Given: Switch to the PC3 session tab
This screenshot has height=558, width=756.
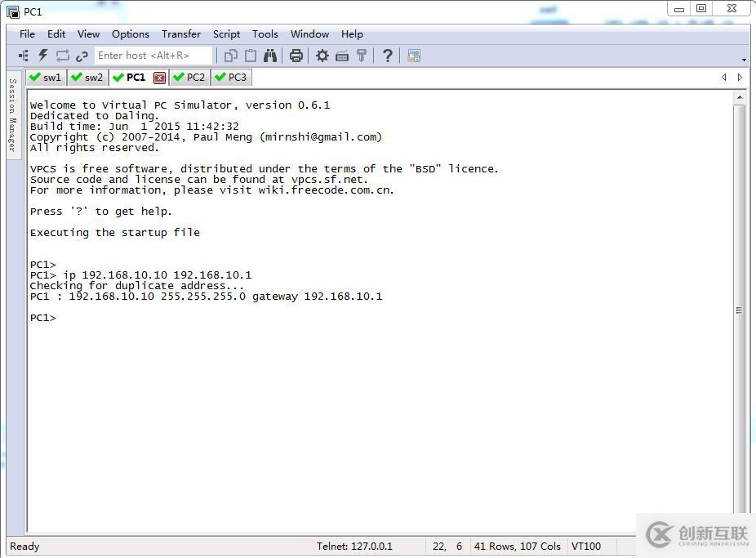Looking at the screenshot, I should (231, 77).
